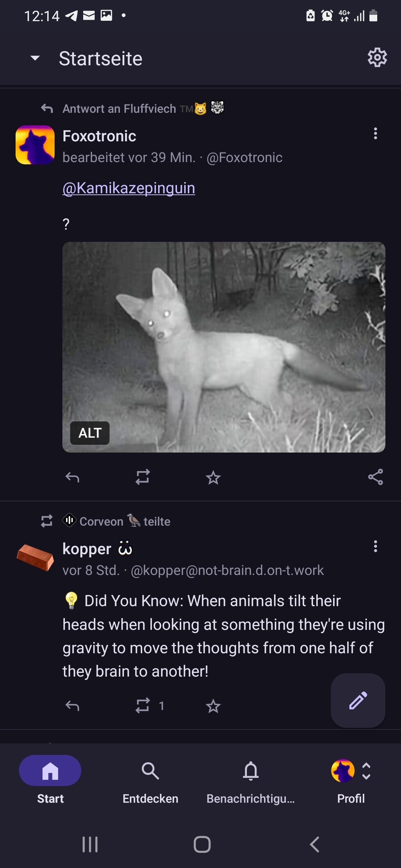This screenshot has height=868, width=401.
Task: Tap Foxotronic's avatar picture
Action: 35,145
